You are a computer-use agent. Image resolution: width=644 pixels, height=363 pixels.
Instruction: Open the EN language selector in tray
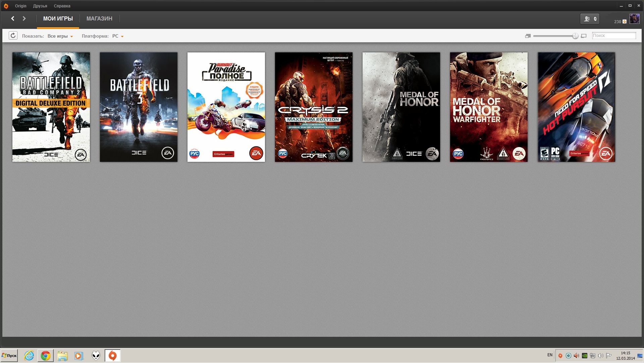[x=550, y=355]
